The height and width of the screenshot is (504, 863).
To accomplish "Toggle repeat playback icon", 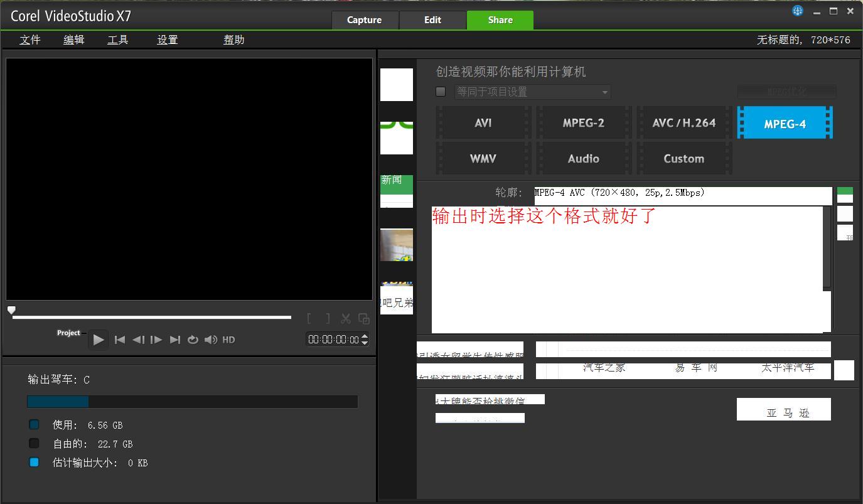I will tap(193, 340).
